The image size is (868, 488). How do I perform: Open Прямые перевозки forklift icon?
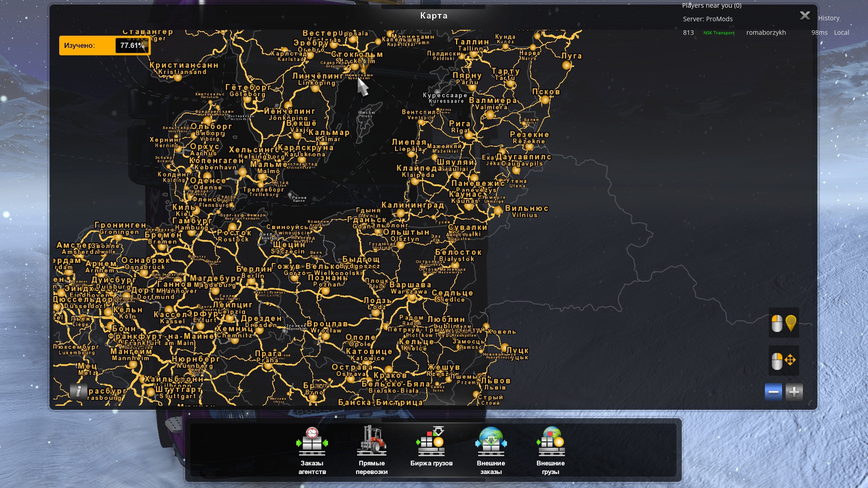click(x=372, y=441)
